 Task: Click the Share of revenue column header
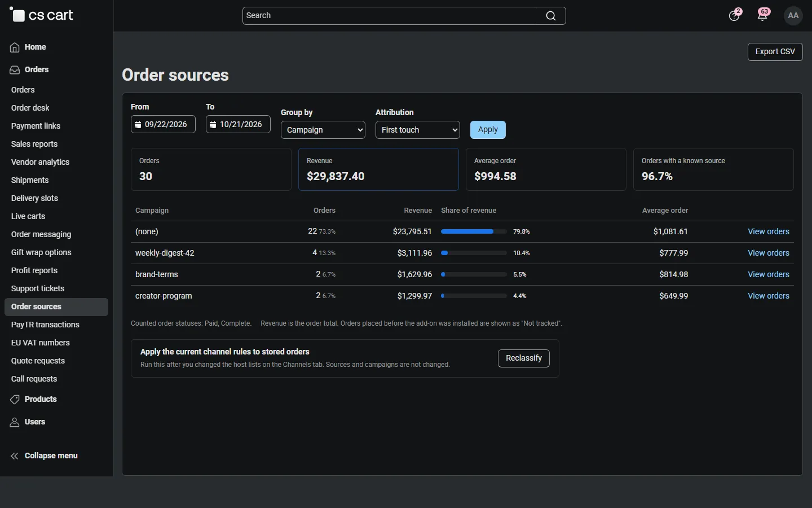pos(469,211)
